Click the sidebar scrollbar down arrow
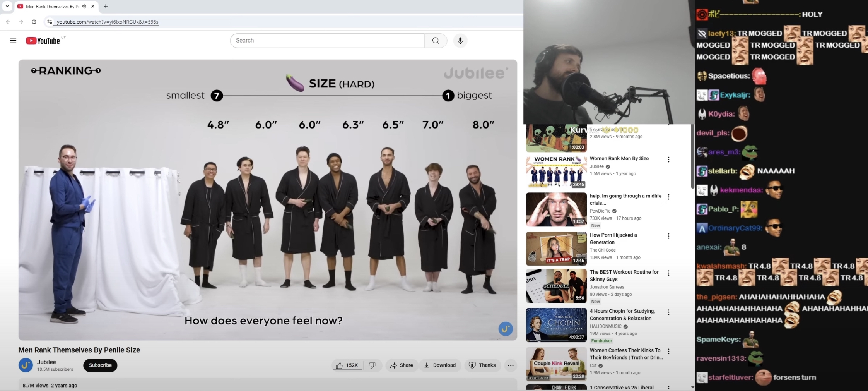The width and height of the screenshot is (868, 391). tap(692, 387)
